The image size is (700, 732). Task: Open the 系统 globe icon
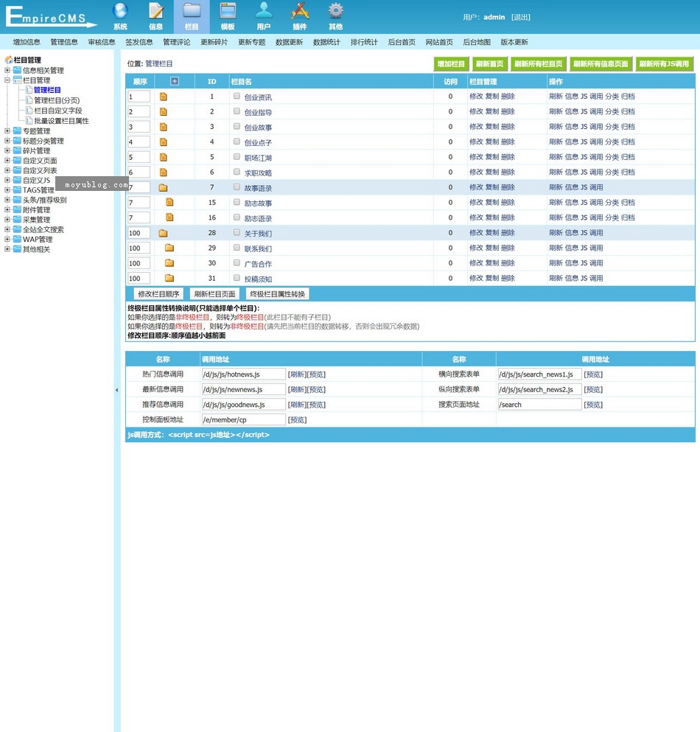pos(120,11)
